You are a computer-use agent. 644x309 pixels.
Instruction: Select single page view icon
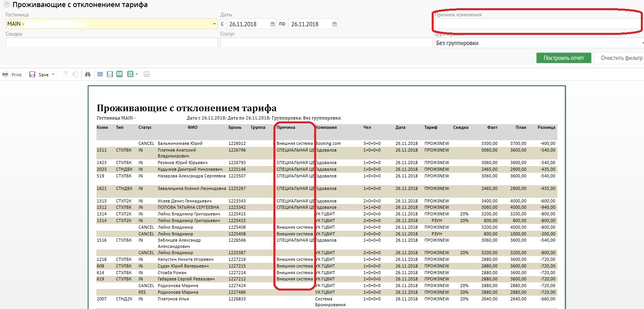pyautogui.click(x=100, y=74)
